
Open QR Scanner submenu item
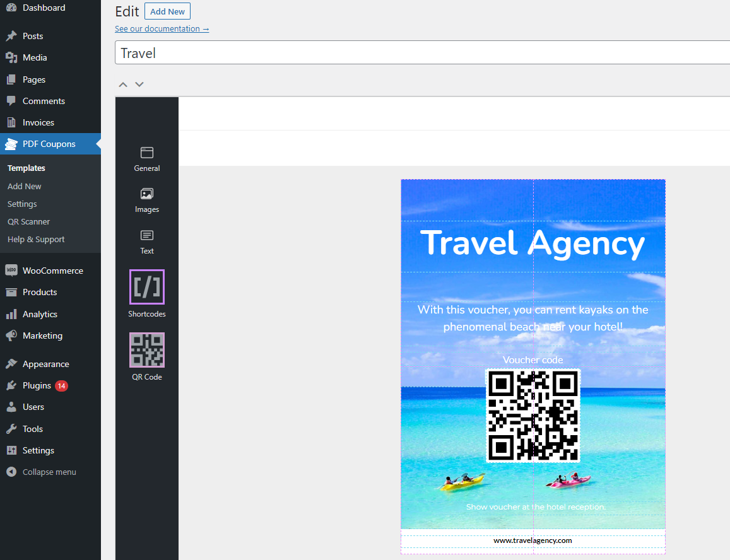coord(28,221)
